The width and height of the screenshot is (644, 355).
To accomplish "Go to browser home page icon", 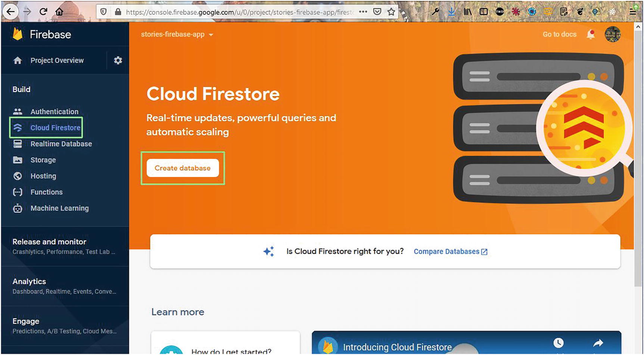I will tap(59, 12).
